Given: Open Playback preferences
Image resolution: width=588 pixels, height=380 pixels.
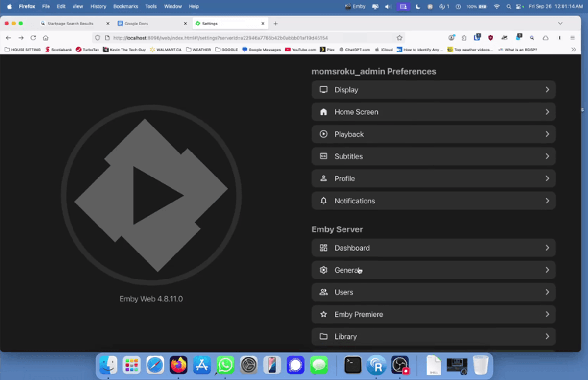Looking at the screenshot, I should click(x=433, y=134).
